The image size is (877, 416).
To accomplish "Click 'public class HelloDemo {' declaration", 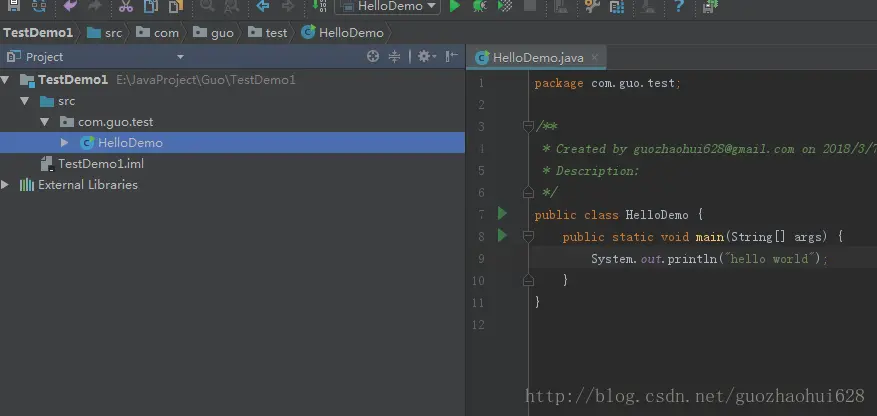I will click(x=618, y=215).
